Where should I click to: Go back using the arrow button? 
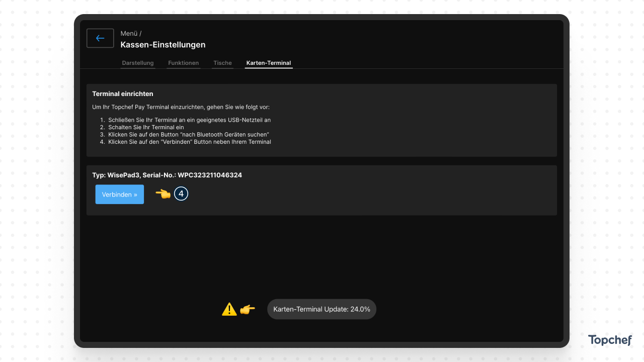tap(100, 38)
